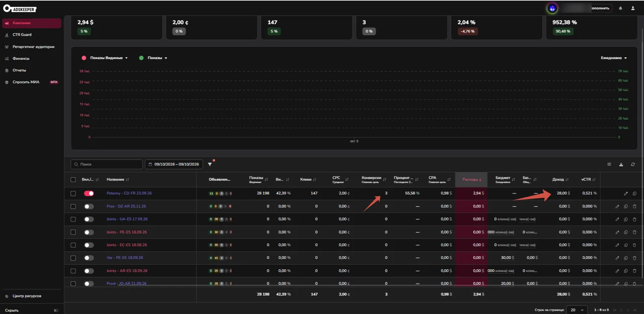Edit the Potency - CD-FR campaign

click(x=626, y=193)
